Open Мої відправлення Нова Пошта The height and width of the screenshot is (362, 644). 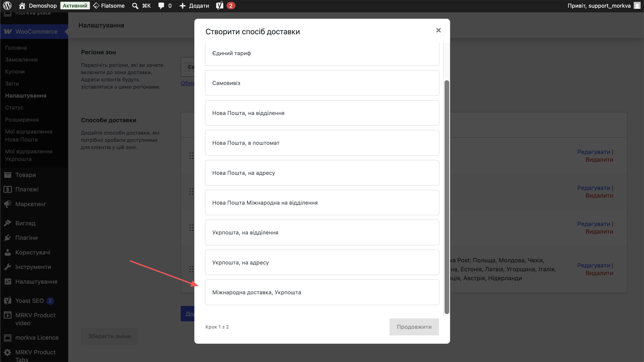[29, 135]
